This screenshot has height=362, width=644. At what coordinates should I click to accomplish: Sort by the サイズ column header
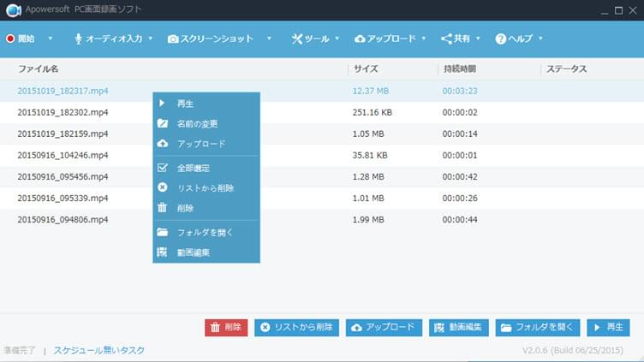pyautogui.click(x=366, y=69)
